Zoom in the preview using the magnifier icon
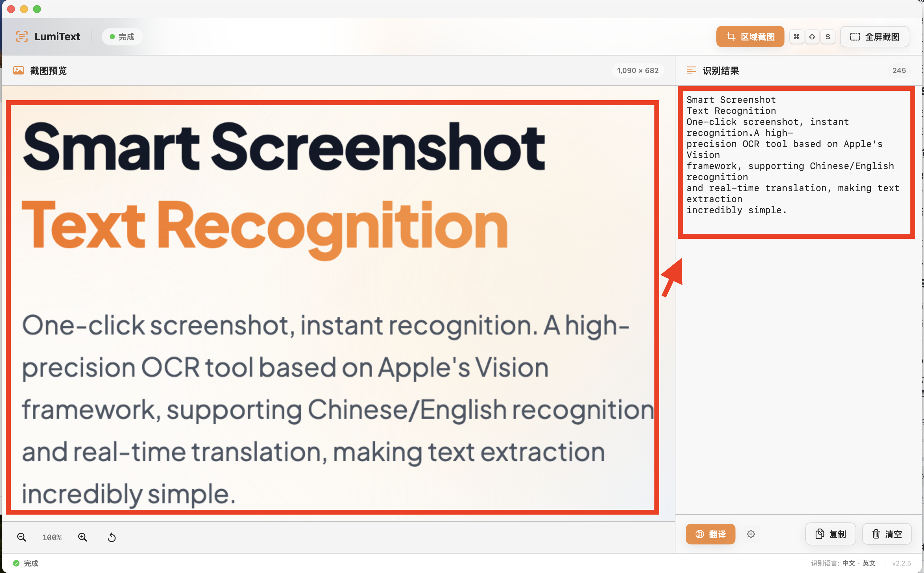 pos(82,537)
